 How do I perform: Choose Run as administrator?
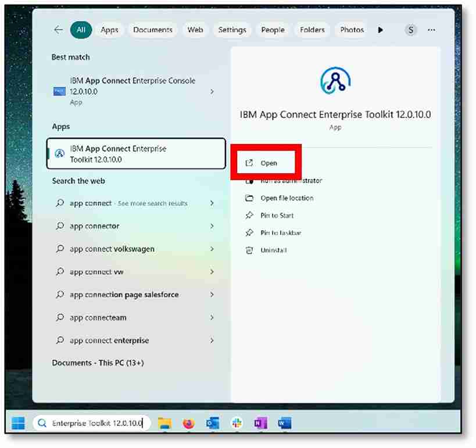(291, 181)
